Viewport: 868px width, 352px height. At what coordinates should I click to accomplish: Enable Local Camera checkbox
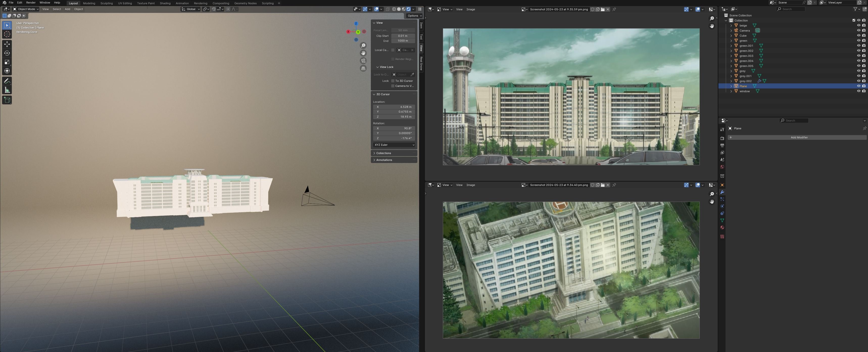[x=393, y=50]
